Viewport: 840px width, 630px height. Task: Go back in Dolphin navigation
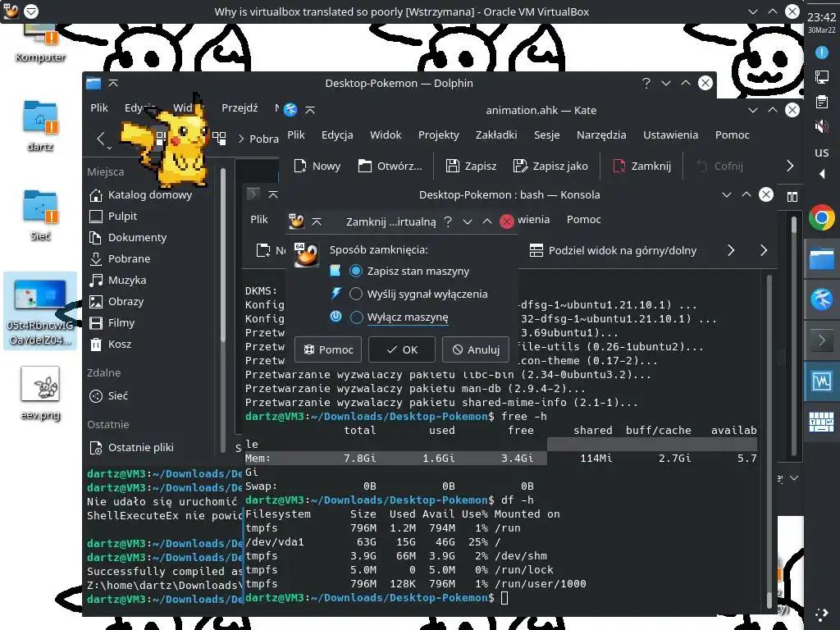101,139
